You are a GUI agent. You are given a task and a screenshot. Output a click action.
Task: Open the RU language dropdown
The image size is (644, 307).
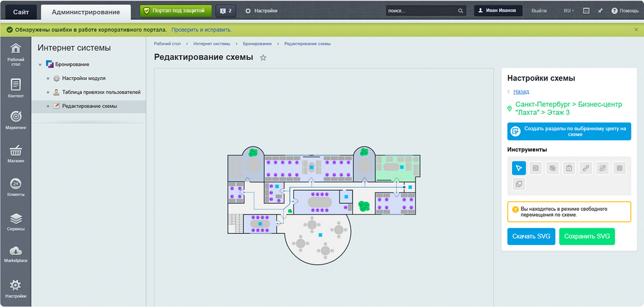tap(568, 10)
